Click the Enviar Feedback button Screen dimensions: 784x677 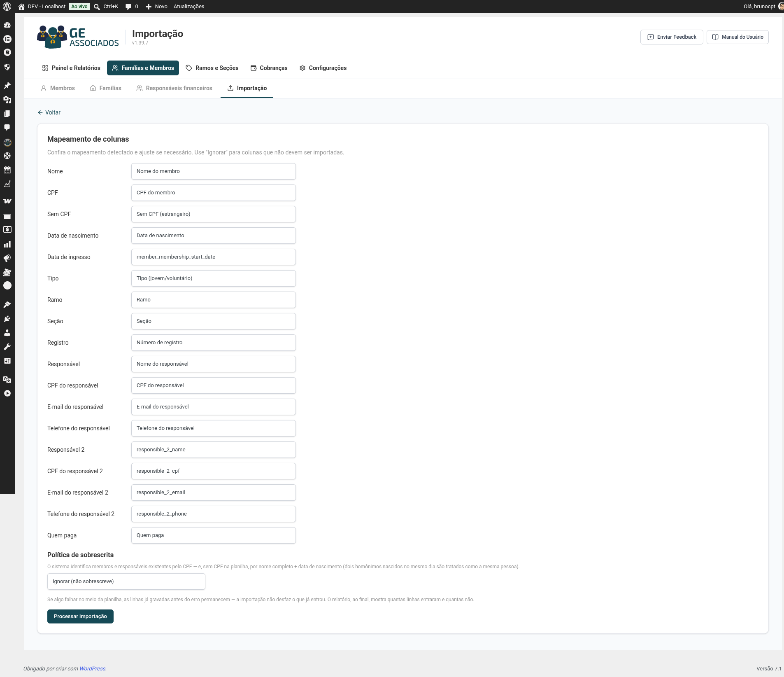point(672,37)
